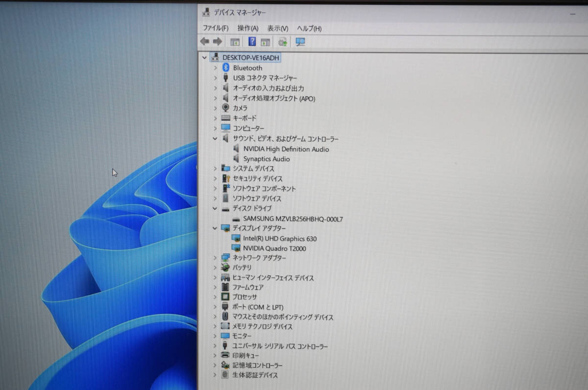The width and height of the screenshot is (588, 390).
Task: Click the セキュリティ デバイス category icon
Action: [226, 178]
